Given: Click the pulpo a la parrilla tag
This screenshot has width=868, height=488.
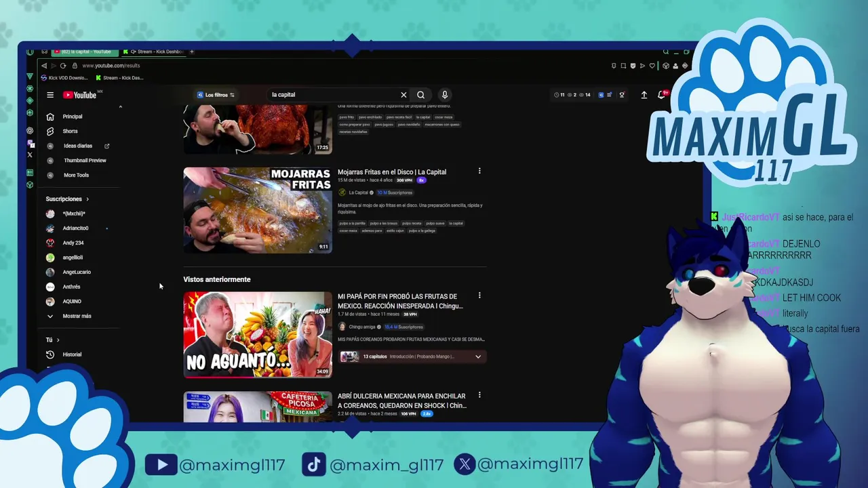Looking at the screenshot, I should [352, 223].
